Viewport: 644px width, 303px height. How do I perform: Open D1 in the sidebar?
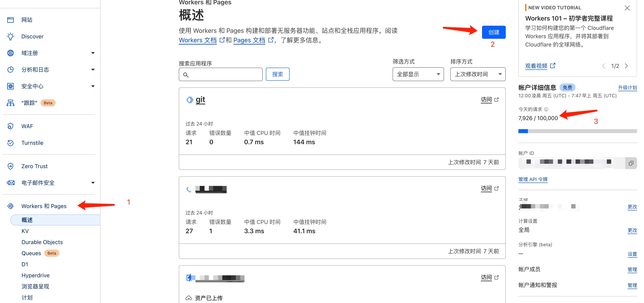(x=25, y=264)
